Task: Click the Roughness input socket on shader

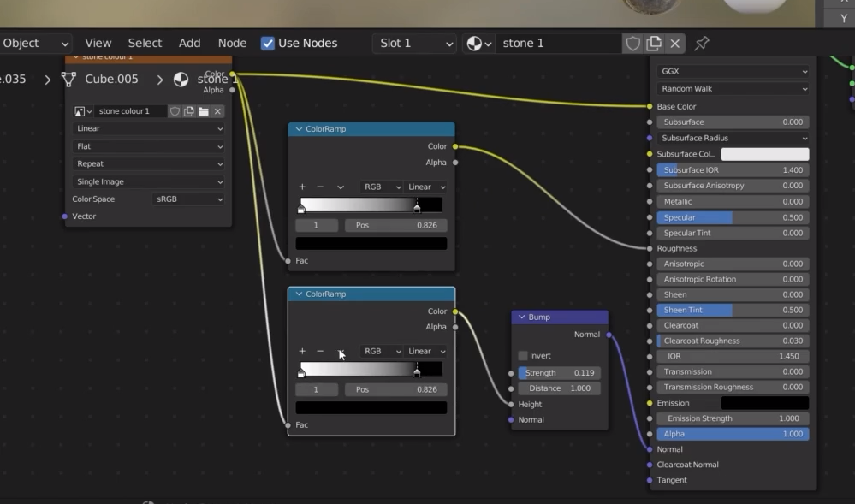Action: [650, 248]
